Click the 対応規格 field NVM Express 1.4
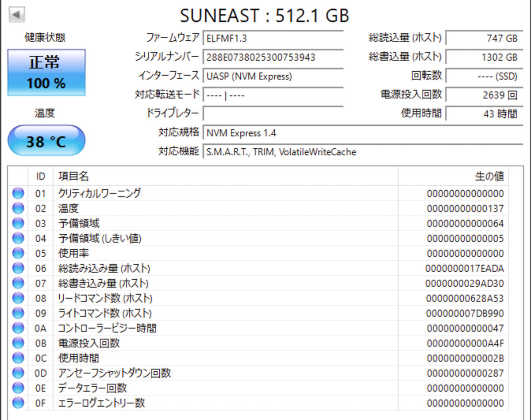531x420 pixels. coord(362,133)
